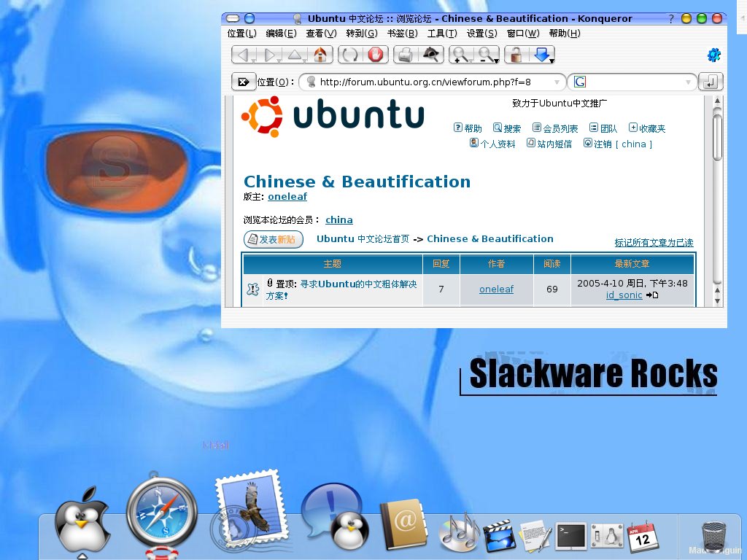Click the 发表新贴 new post button
The width and height of the screenshot is (747, 560).
tap(273, 239)
